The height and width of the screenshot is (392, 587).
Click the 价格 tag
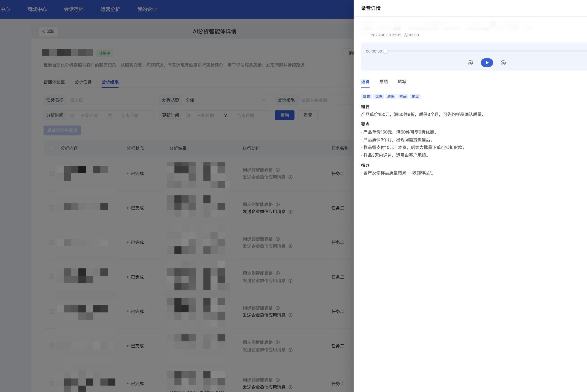pyautogui.click(x=367, y=96)
